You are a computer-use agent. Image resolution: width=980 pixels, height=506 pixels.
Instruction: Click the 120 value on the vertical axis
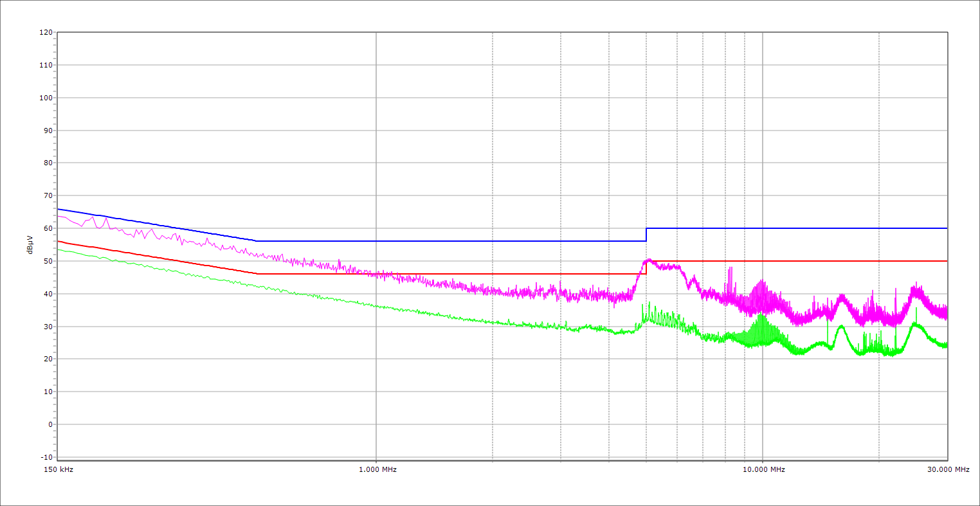(x=46, y=33)
